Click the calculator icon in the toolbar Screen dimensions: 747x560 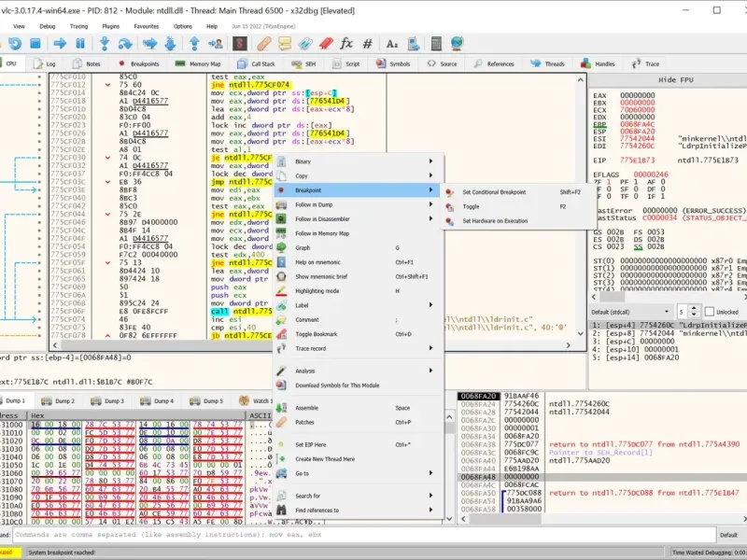point(434,44)
